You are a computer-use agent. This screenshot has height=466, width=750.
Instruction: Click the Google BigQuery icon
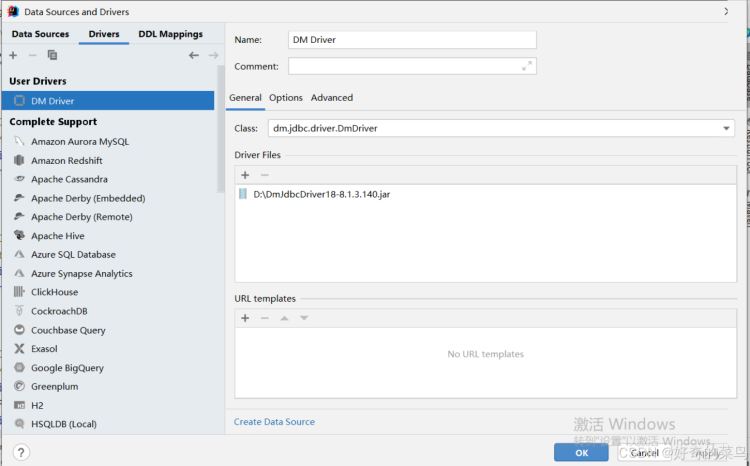point(19,367)
